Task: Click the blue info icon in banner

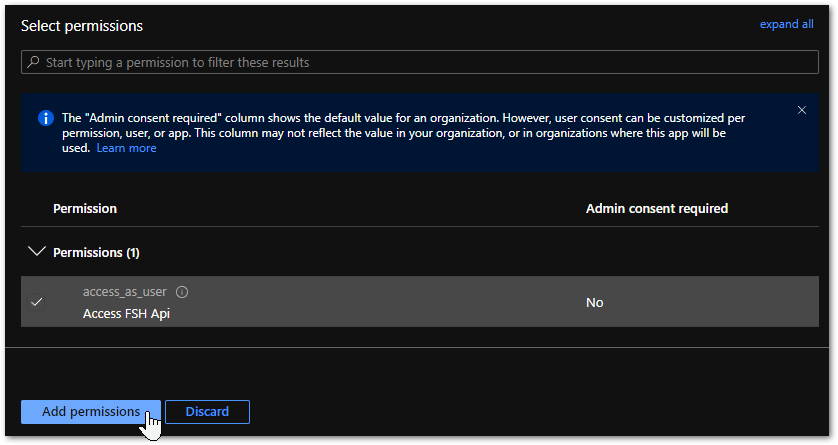Action: pyautogui.click(x=45, y=118)
